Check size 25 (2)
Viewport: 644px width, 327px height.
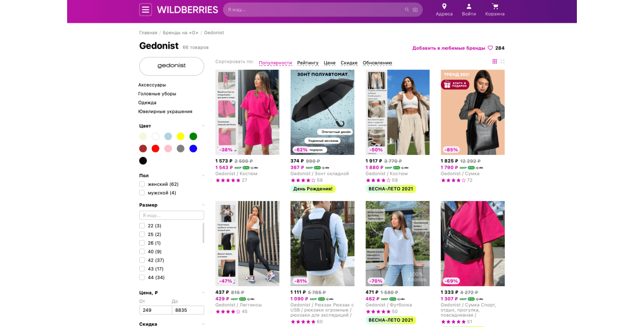(142, 234)
